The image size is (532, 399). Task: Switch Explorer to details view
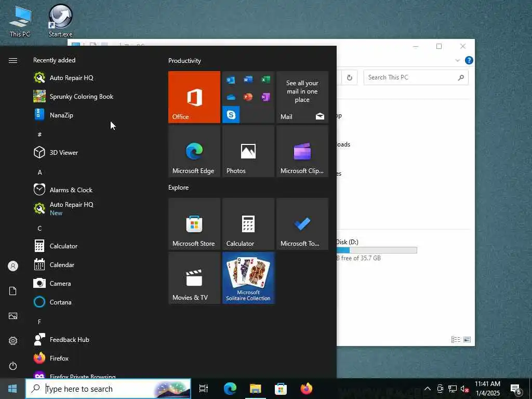coord(456,339)
